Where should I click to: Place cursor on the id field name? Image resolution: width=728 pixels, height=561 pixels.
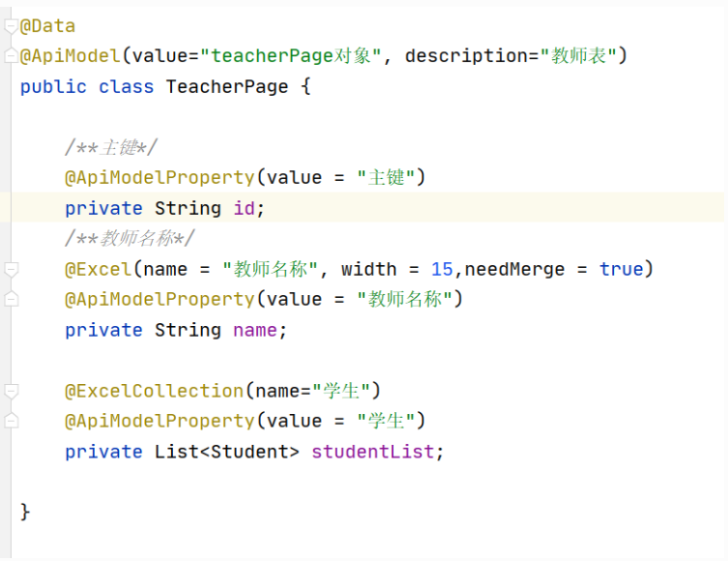click(x=245, y=208)
